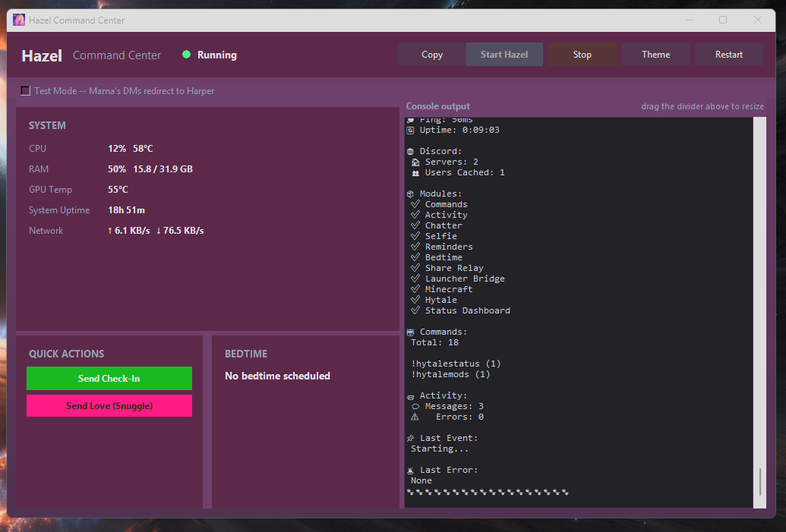Click the users icon beside Users Cached
Image resolution: width=786 pixels, height=532 pixels.
point(415,173)
